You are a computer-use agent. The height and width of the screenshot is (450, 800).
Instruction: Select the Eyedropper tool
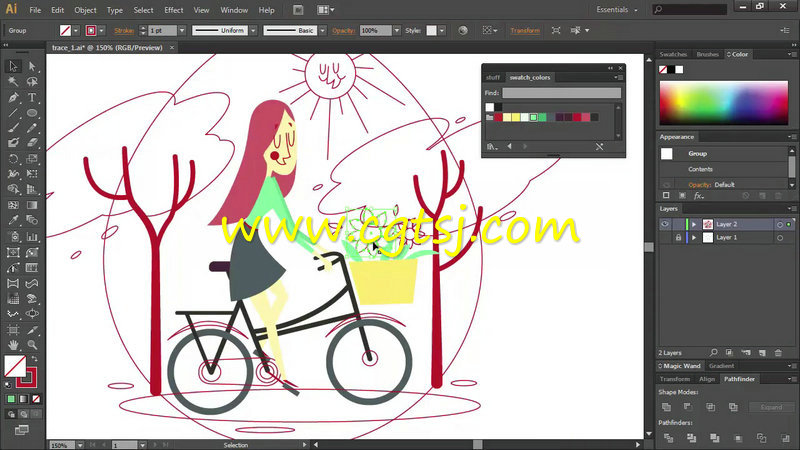(13, 220)
